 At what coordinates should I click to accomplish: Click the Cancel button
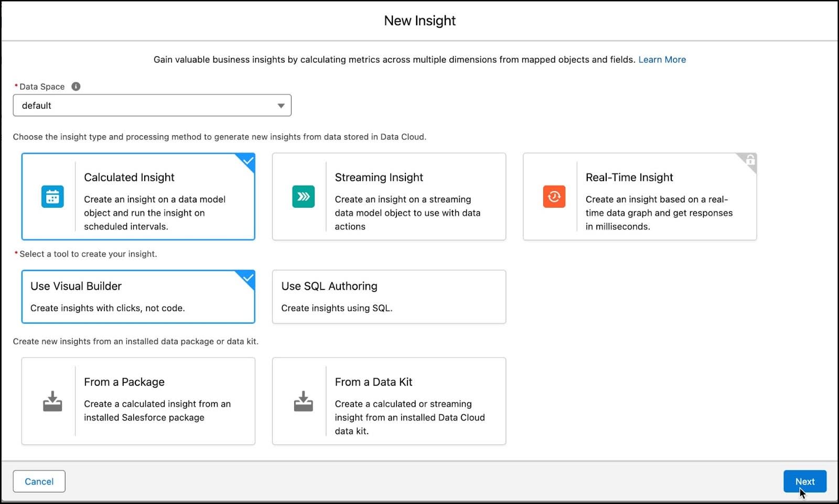pos(39,481)
